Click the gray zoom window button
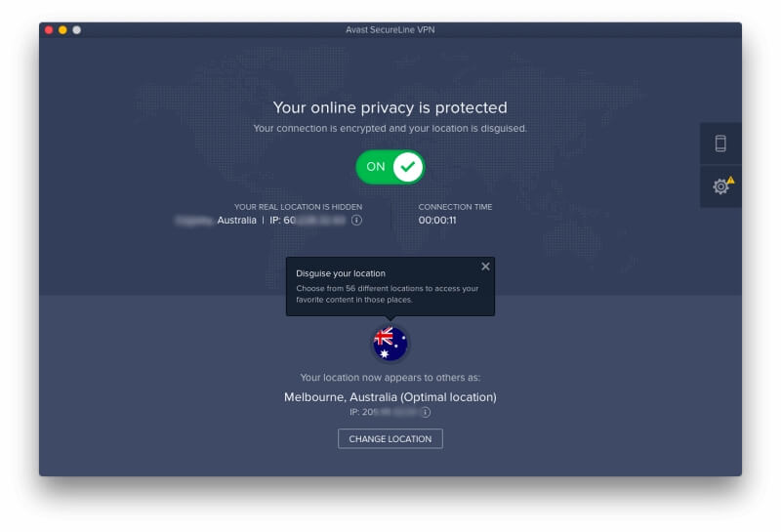The image size is (781, 532). pyautogui.click(x=77, y=30)
